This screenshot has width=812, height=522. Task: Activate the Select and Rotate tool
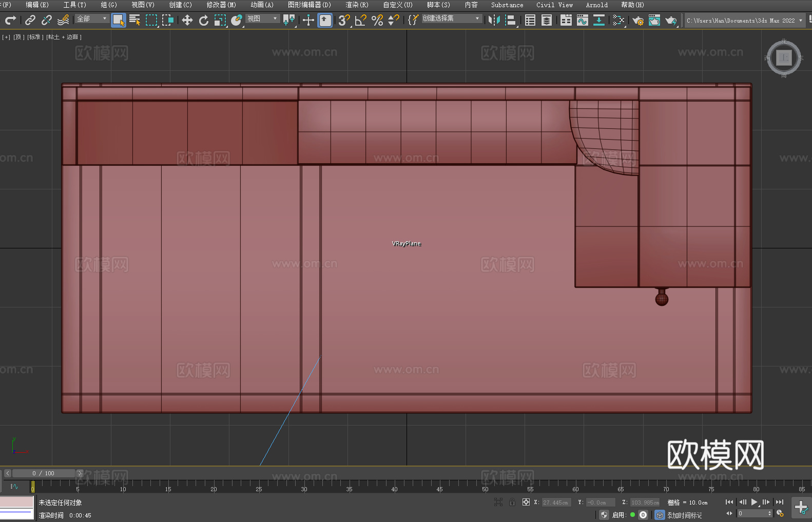(x=204, y=20)
